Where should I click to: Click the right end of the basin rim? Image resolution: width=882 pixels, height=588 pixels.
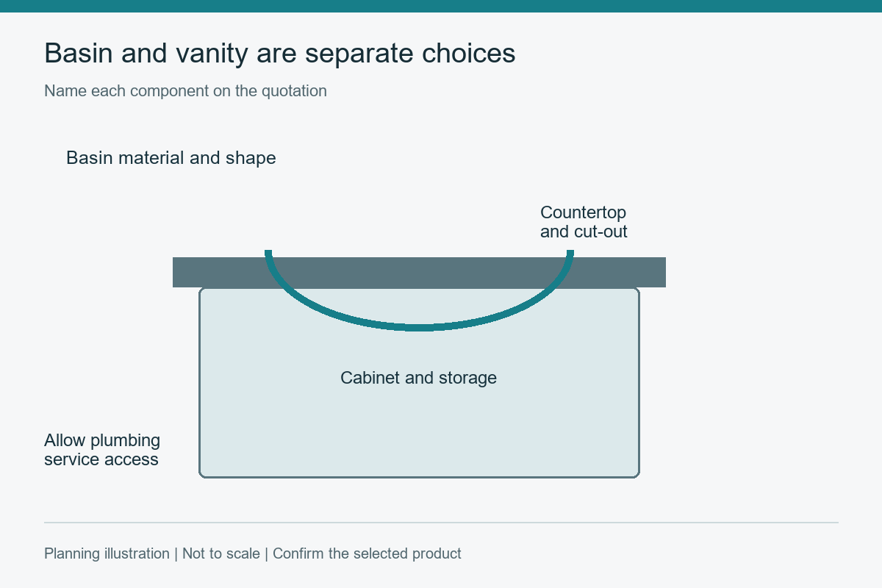pos(570,254)
